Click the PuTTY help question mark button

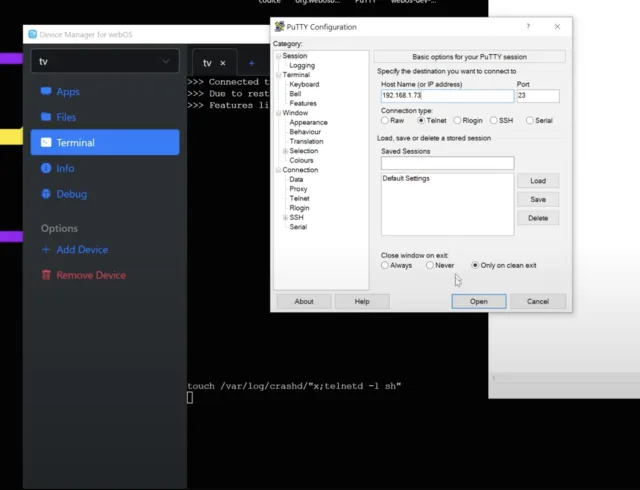pyautogui.click(x=528, y=27)
